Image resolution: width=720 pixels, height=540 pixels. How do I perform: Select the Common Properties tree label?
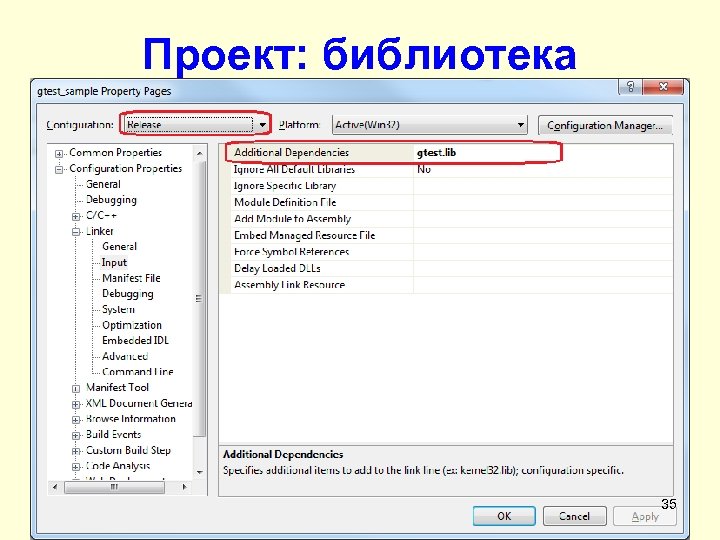coord(116,152)
